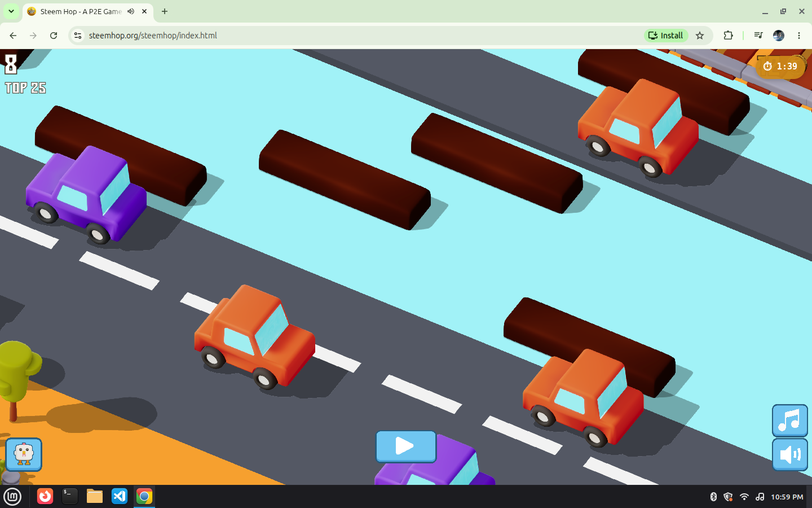Launch Visual Studio Code from the taskbar
Screen dimensions: 812x508
pyautogui.click(x=120, y=496)
